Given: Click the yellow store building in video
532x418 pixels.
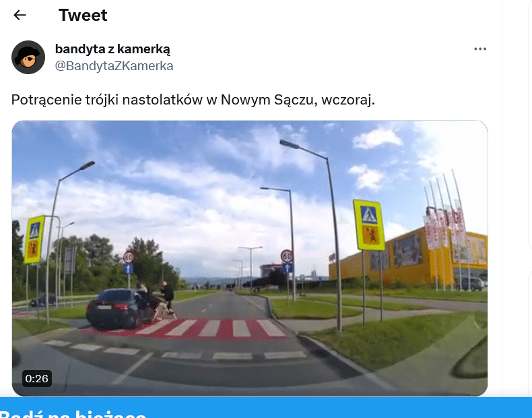Looking at the screenshot, I should tap(407, 260).
